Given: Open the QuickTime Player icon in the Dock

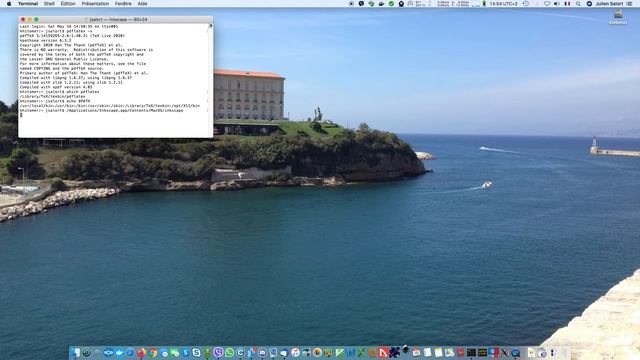Looking at the screenshot, I should point(516,352).
